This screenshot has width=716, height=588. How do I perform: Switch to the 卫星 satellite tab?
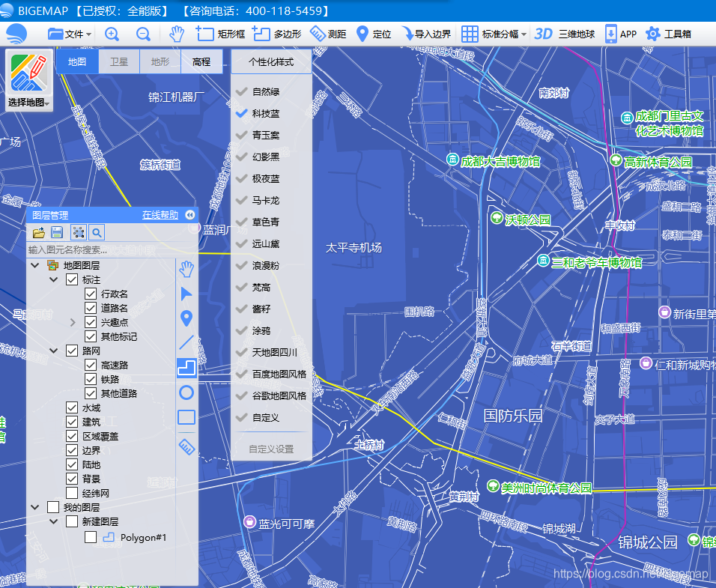tap(119, 61)
